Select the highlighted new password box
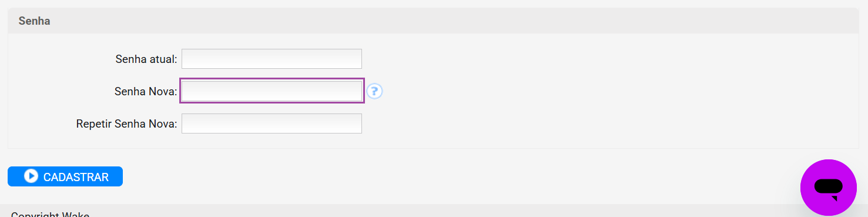This screenshot has height=217, width=868. tap(272, 91)
